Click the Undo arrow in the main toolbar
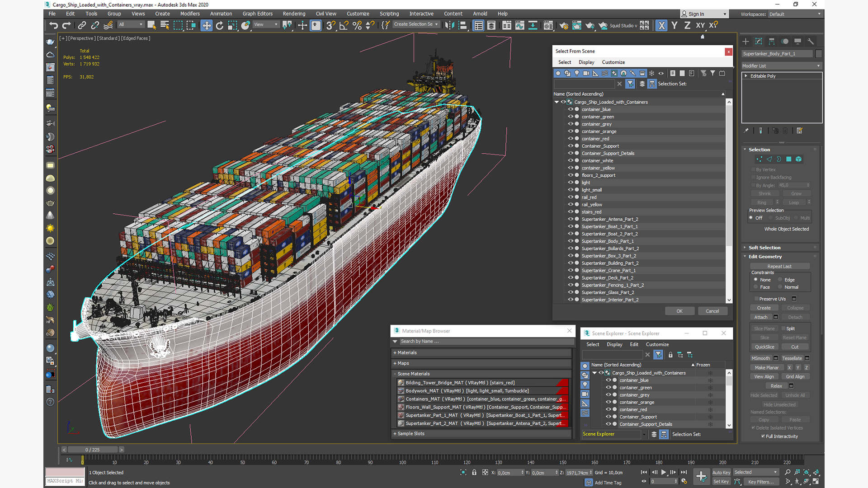868x488 pixels. (x=54, y=25)
